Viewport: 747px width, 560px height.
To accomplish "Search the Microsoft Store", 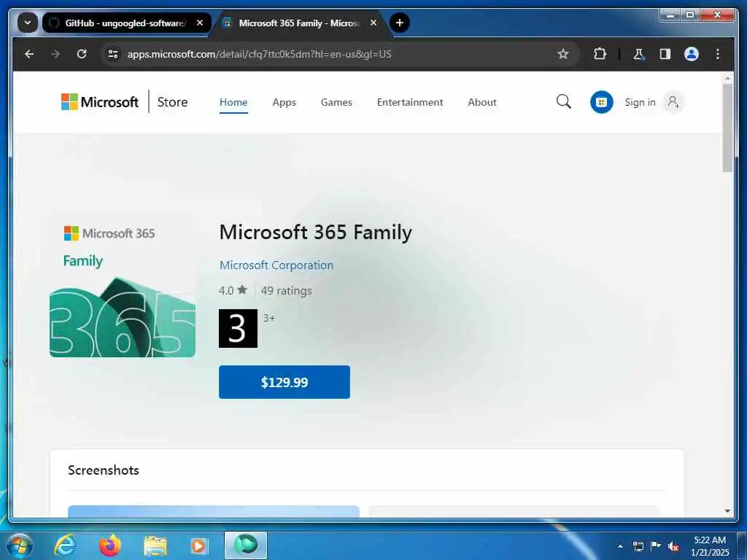I will tap(564, 101).
